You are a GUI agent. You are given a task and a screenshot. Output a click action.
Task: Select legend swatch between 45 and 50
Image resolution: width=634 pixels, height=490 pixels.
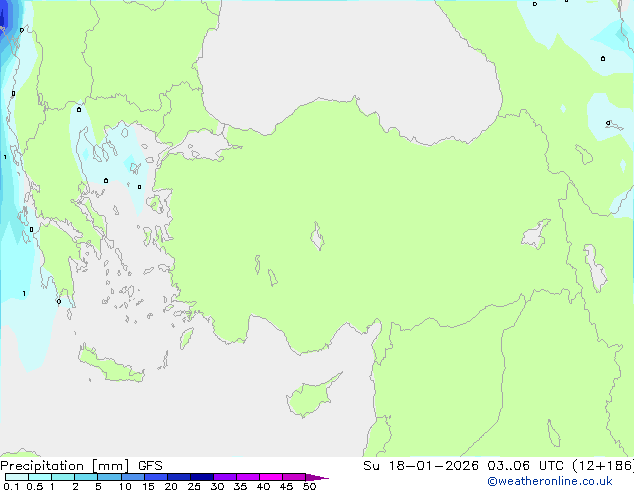[x=294, y=477]
